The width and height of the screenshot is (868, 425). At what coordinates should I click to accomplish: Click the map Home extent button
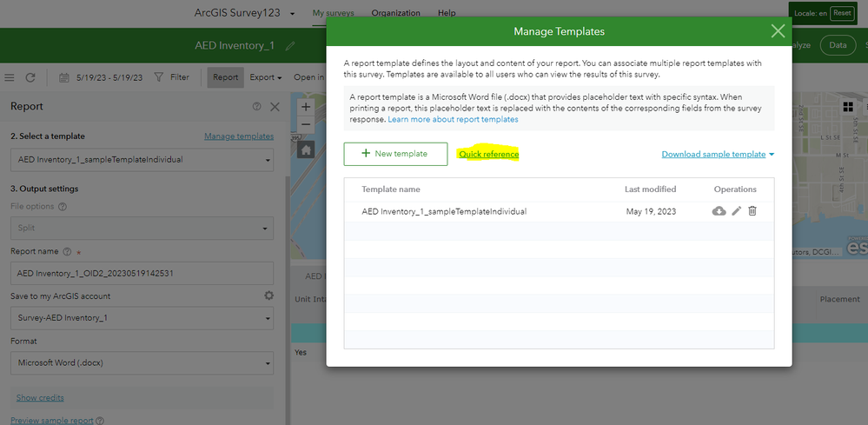point(306,149)
